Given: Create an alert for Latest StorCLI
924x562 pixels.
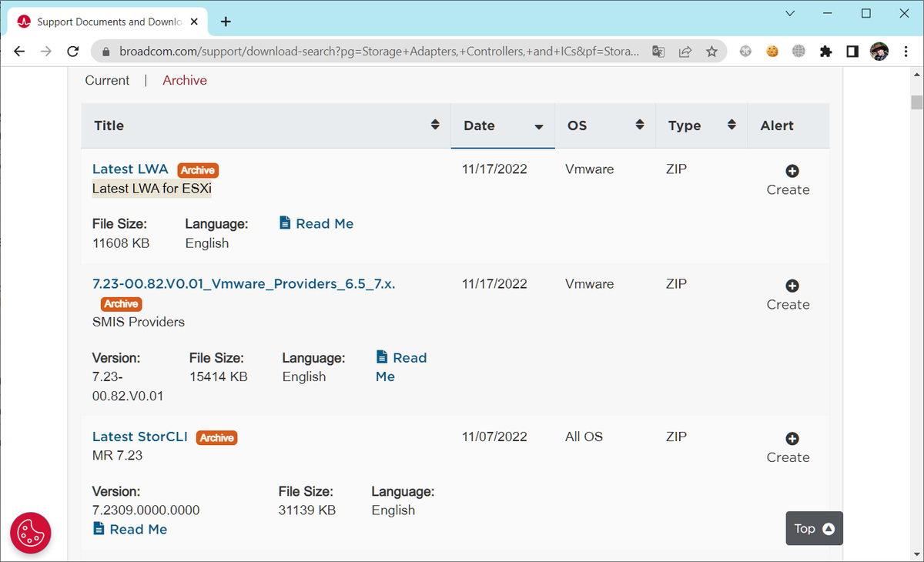Looking at the screenshot, I should [x=788, y=448].
